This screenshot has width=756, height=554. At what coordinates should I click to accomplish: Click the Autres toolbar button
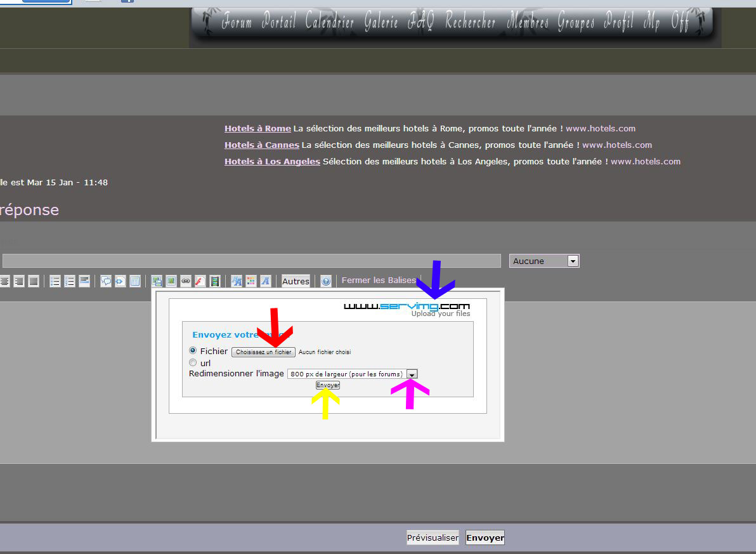pos(296,281)
